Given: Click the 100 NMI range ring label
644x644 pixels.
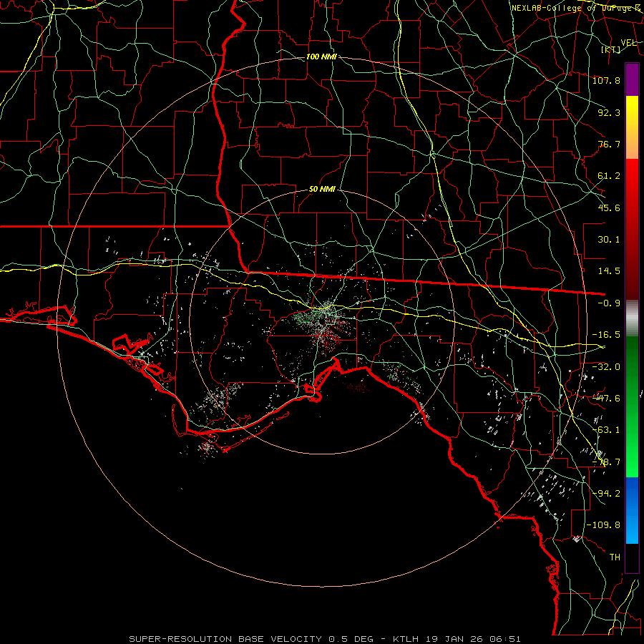Looking at the screenshot, I should 321,57.
